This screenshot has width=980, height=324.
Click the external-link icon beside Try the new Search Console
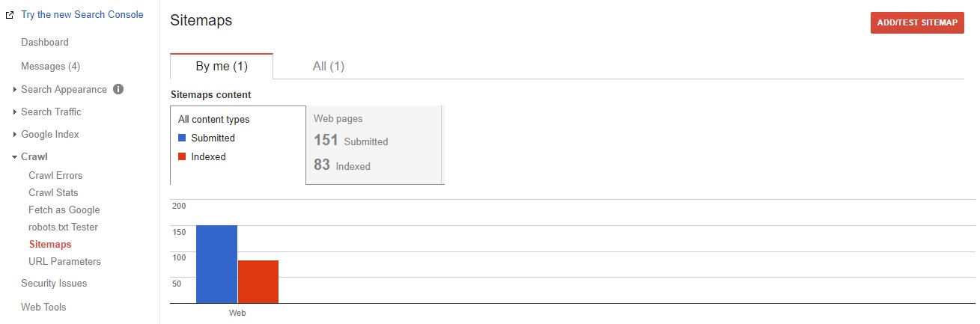[10, 15]
